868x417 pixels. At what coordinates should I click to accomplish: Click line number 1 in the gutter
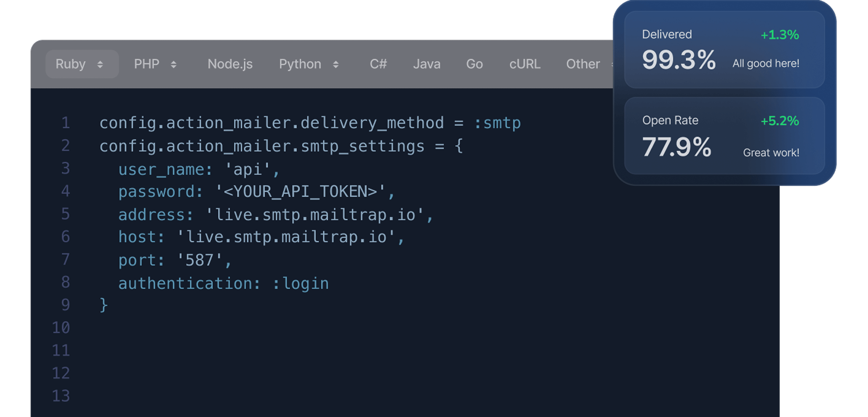(x=66, y=123)
